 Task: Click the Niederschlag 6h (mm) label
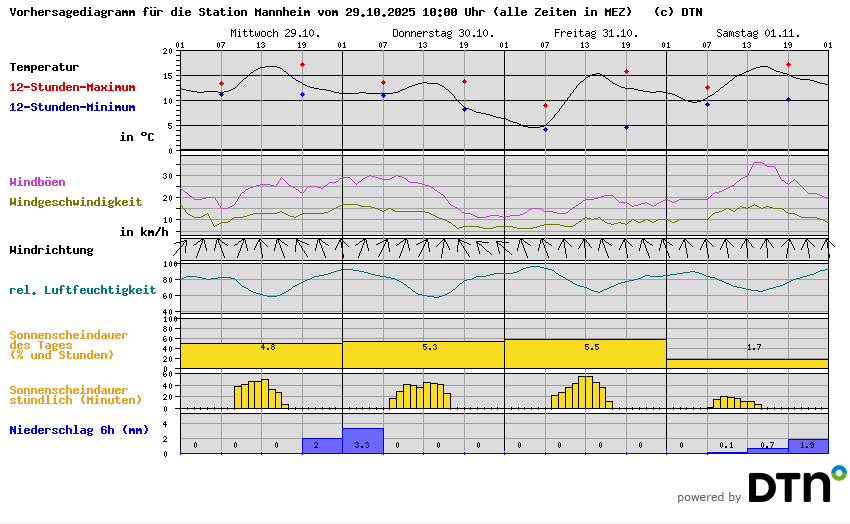(79, 430)
